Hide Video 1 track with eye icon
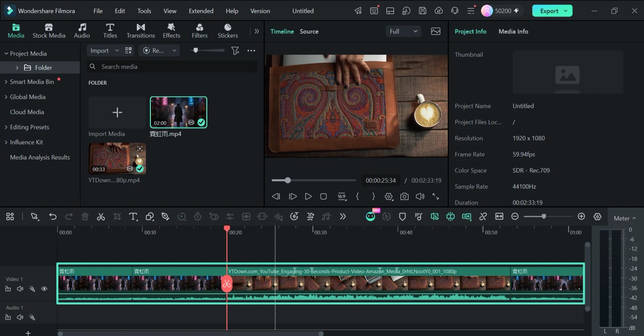The width and height of the screenshot is (644, 336). (x=44, y=288)
